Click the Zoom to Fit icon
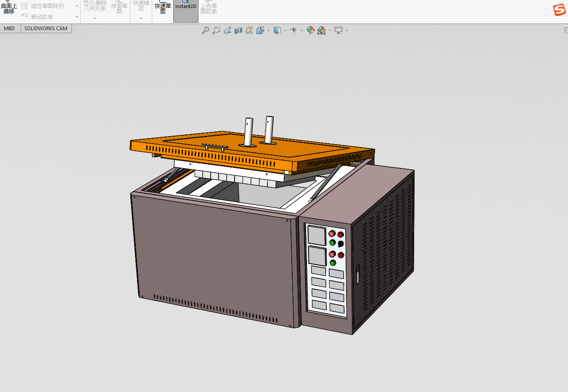The image size is (568, 392). click(205, 30)
